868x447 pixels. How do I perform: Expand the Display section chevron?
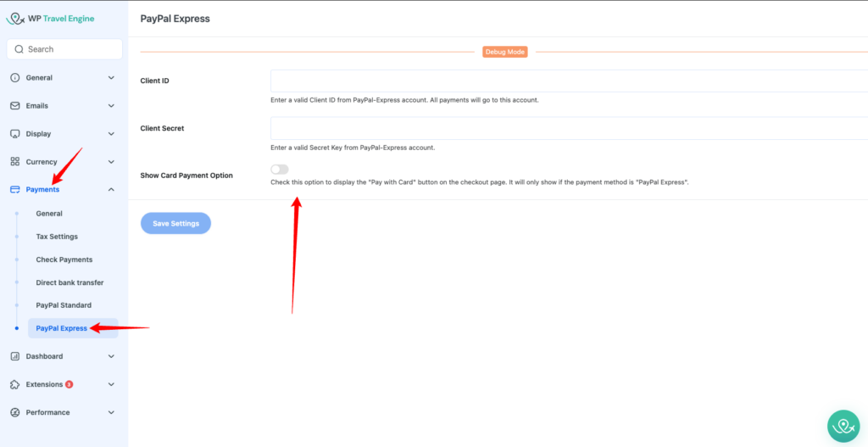[111, 134]
